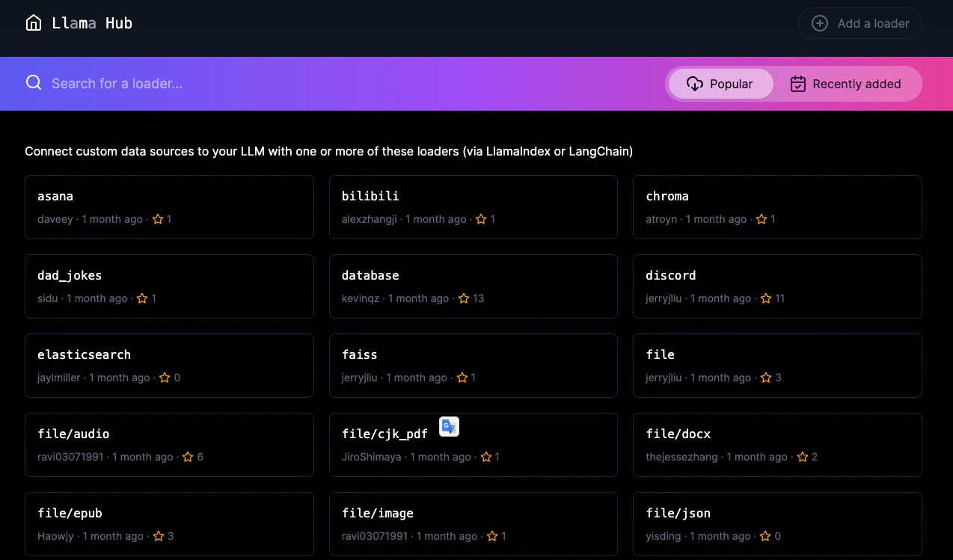Click author jerryjliu on discord card
Screen dimensions: 953x560
664,298
